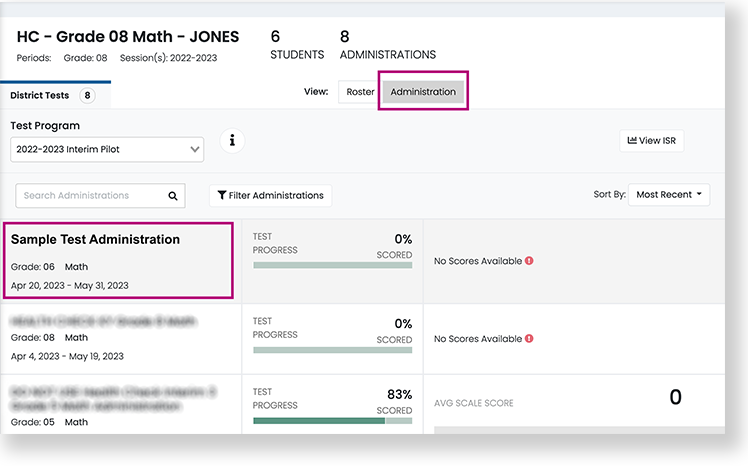Switch to Administration view
This screenshot has width=748, height=466.
pos(423,92)
